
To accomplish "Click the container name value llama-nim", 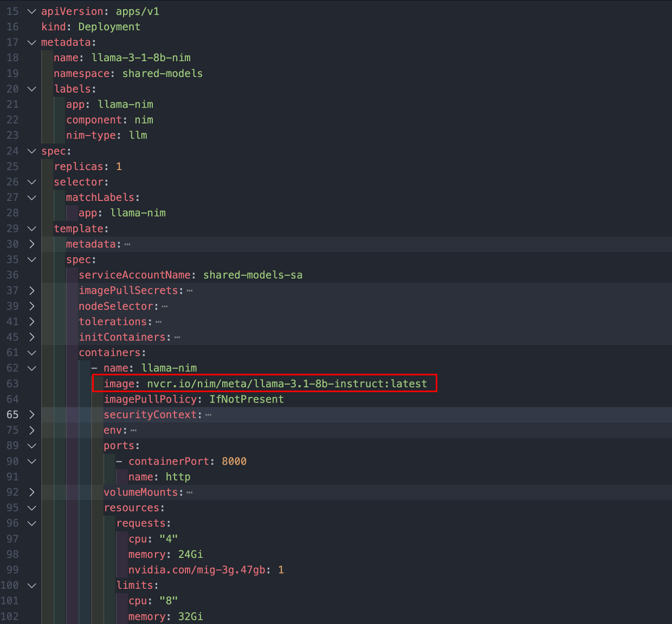I will (x=169, y=368).
